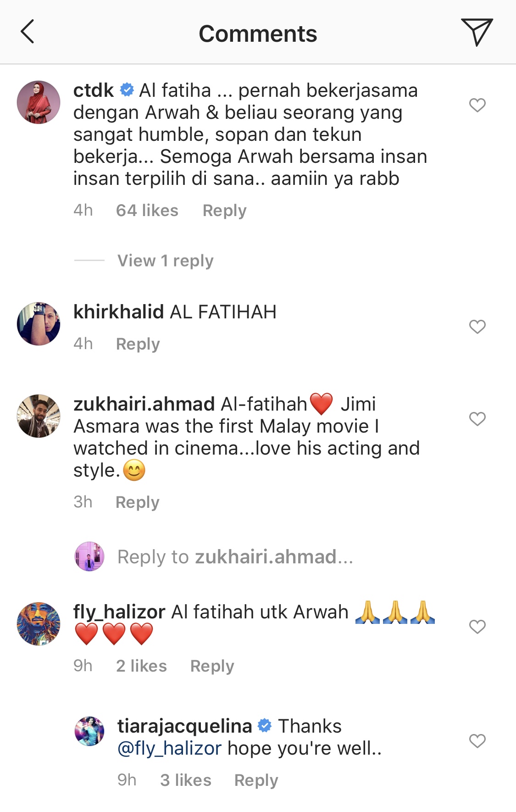Screen dimensions: 516x812
Task: Open the direct message paper plane icon
Action: tap(477, 32)
